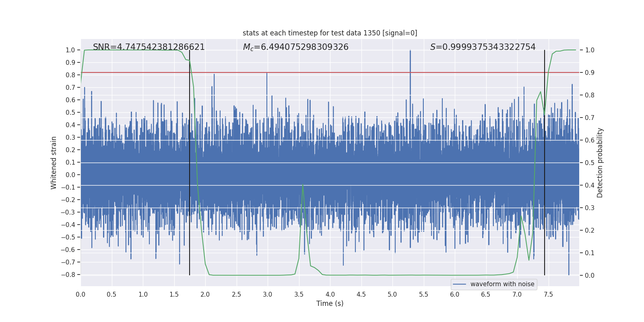The width and height of the screenshot is (644, 322).
Task: Click the S=0.9999 score annotation
Action: [483, 47]
